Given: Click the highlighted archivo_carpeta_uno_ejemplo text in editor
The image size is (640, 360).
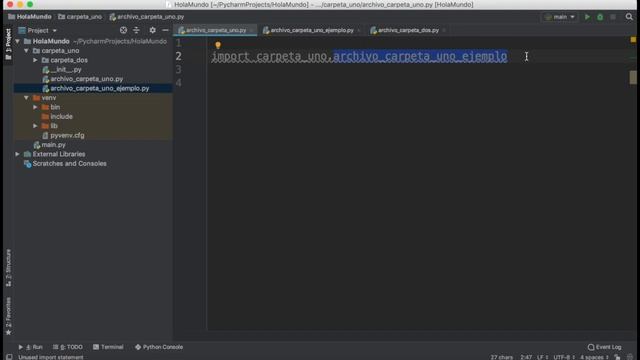Looking at the screenshot, I should 420,56.
